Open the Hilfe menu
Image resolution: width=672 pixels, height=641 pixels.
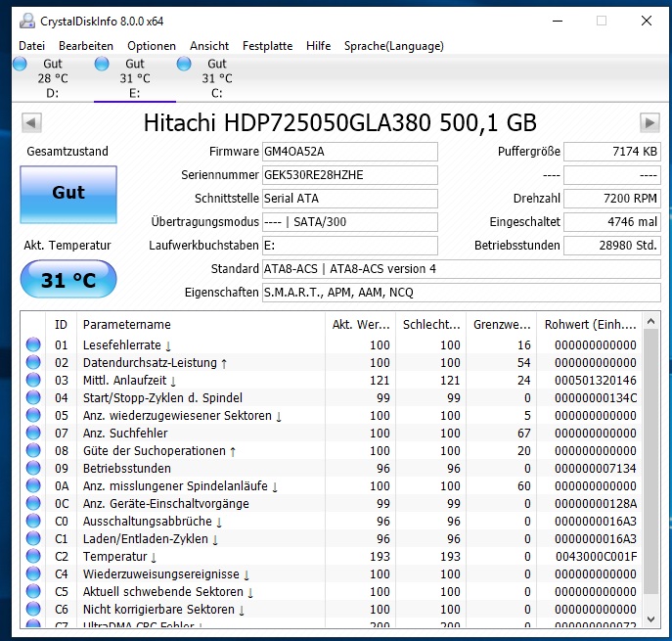click(x=318, y=46)
